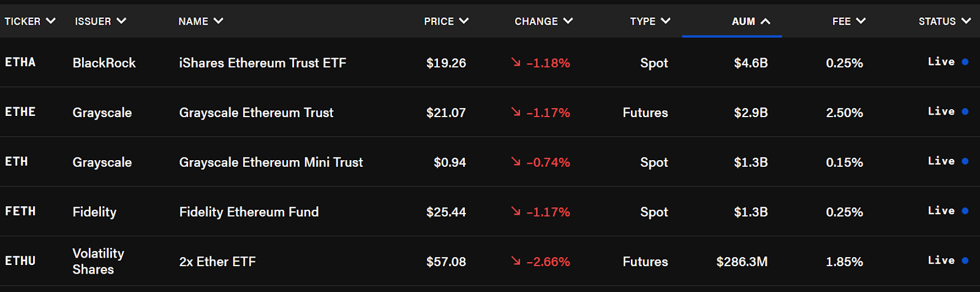980x292 pixels.
Task: Click the blue Live status dot for ETHA
Action: pos(965,62)
